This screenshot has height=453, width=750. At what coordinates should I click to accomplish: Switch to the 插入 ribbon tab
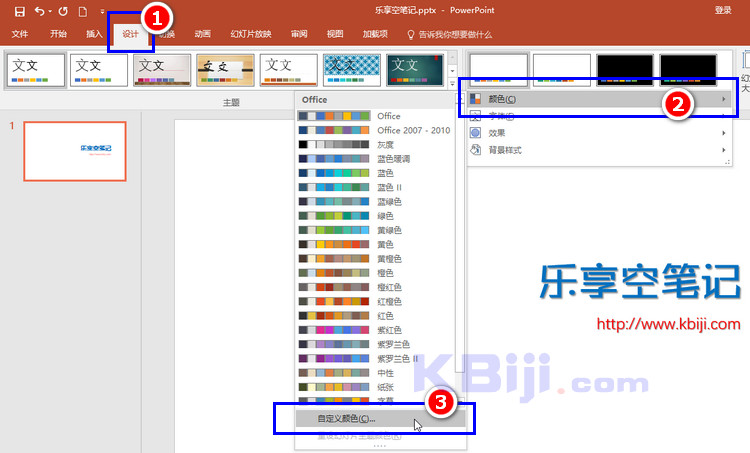click(94, 34)
